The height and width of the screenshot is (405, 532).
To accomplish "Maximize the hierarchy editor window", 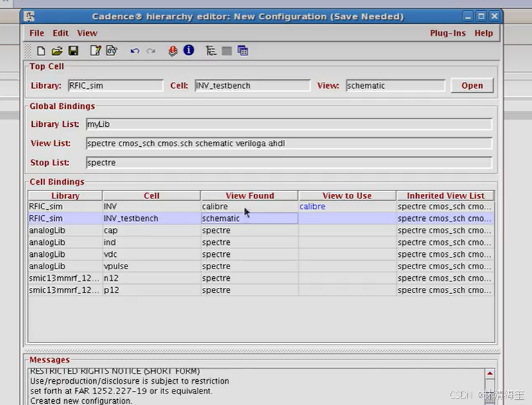I will pos(481,16).
